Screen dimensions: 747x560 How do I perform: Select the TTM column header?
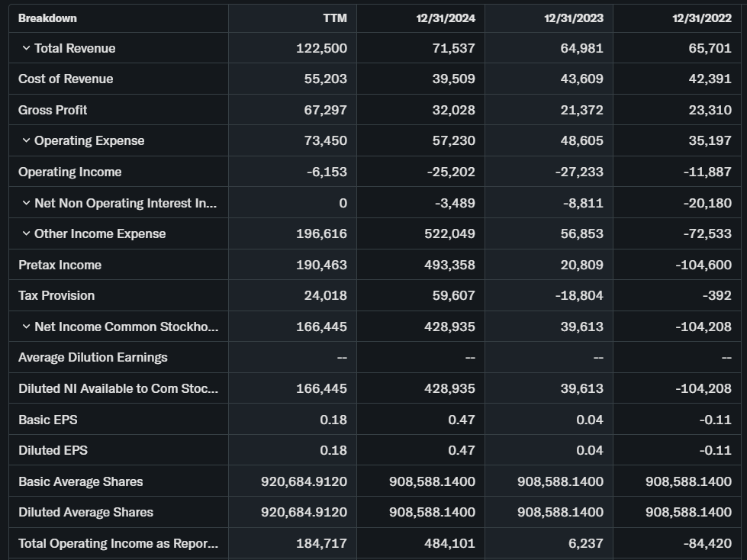click(334, 18)
